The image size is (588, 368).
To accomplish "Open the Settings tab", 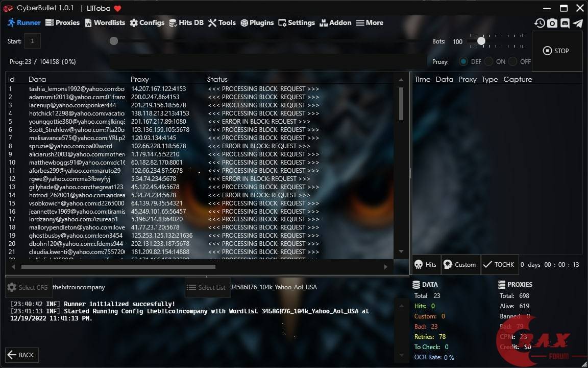I will click(297, 23).
